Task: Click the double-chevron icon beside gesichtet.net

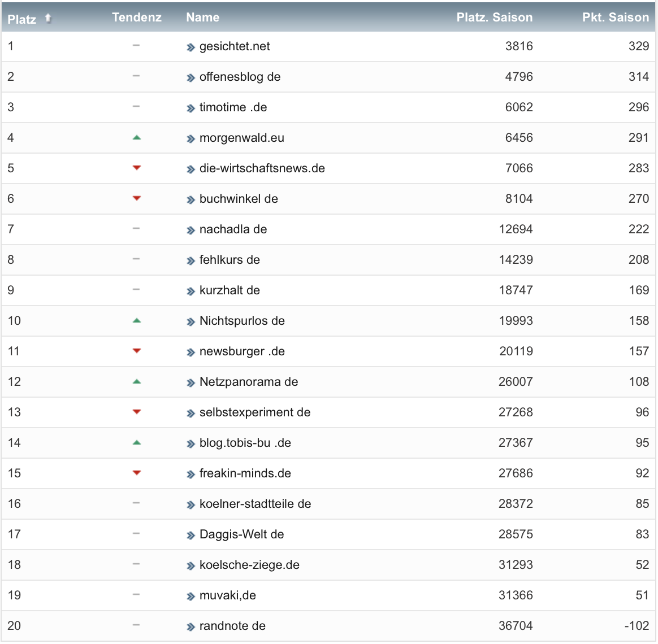Action: coord(191,47)
